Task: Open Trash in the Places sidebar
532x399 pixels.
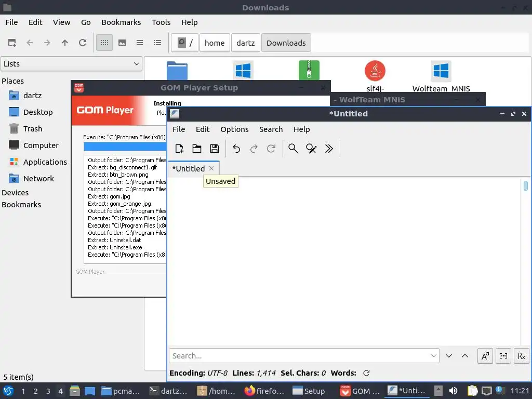Action: (x=34, y=129)
